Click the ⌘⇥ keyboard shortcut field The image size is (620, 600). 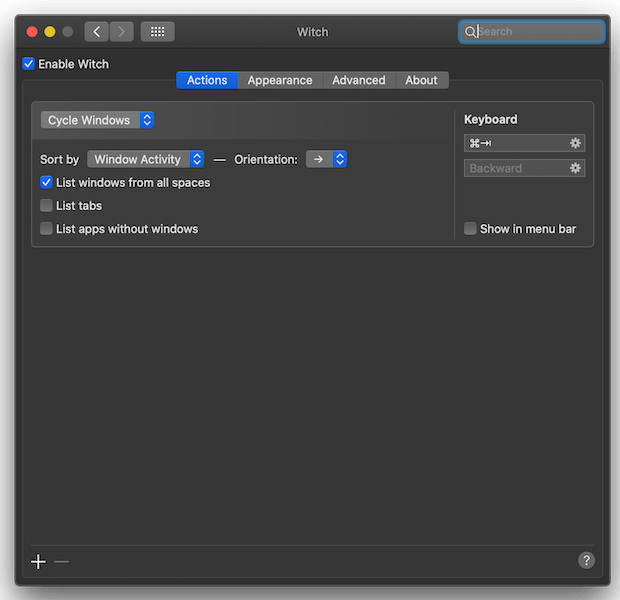click(x=524, y=143)
